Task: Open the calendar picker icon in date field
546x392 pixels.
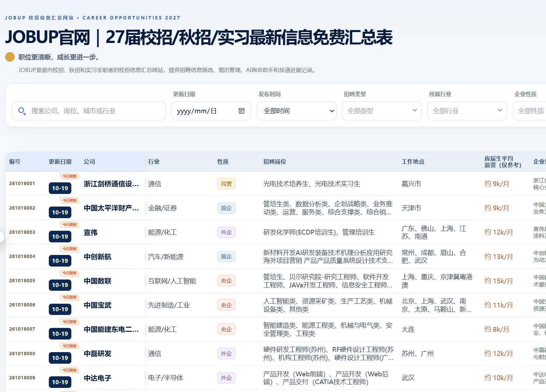Action: point(242,111)
